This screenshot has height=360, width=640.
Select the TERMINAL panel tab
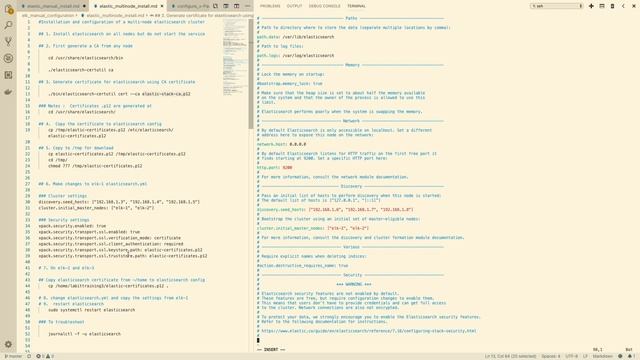(x=356, y=6)
